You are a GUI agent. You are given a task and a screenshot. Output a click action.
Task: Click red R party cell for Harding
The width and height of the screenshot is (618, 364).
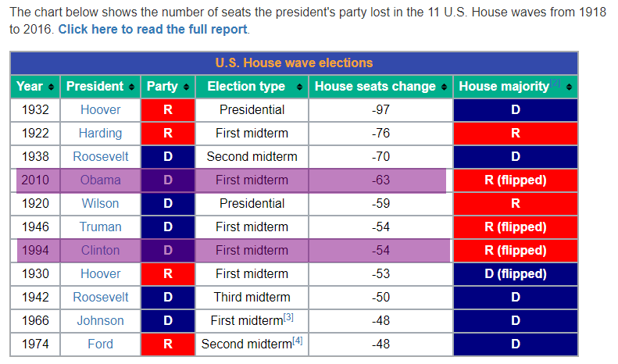(x=167, y=133)
